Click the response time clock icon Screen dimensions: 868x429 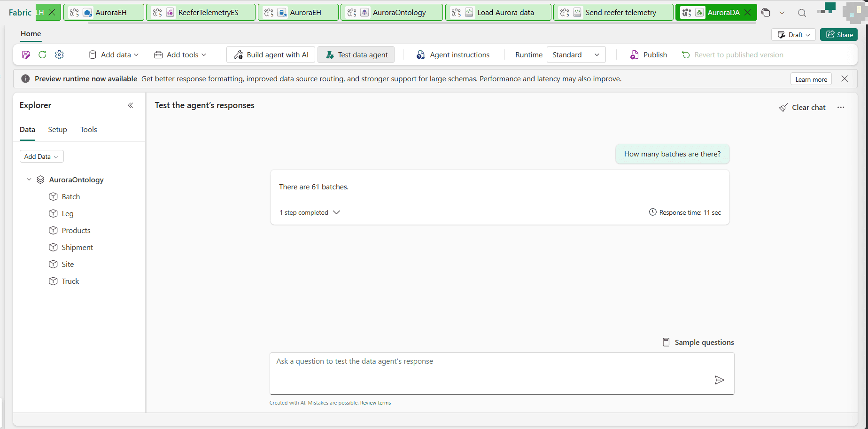653,212
